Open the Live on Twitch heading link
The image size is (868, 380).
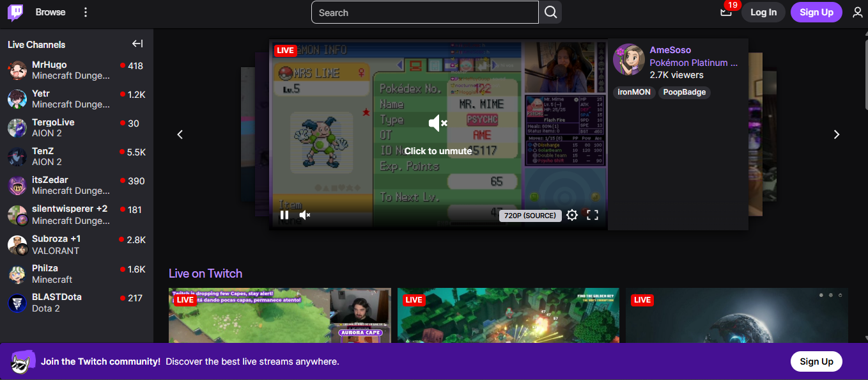pos(205,273)
